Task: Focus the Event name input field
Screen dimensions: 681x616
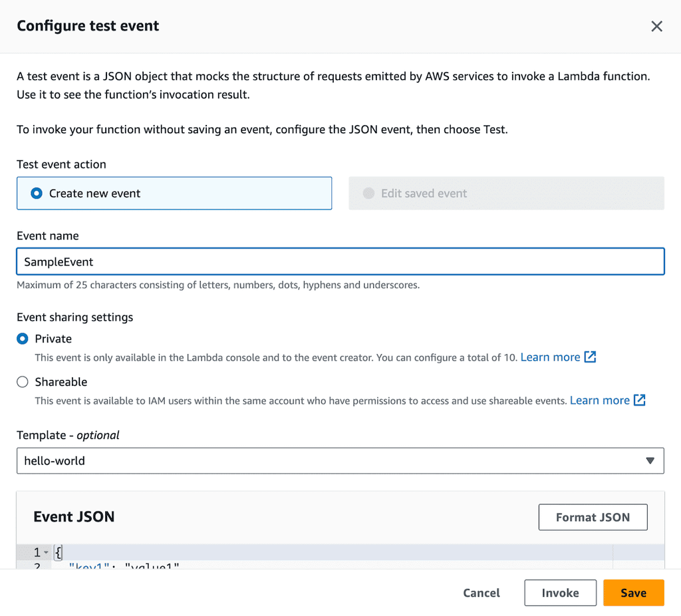Action: (x=340, y=261)
